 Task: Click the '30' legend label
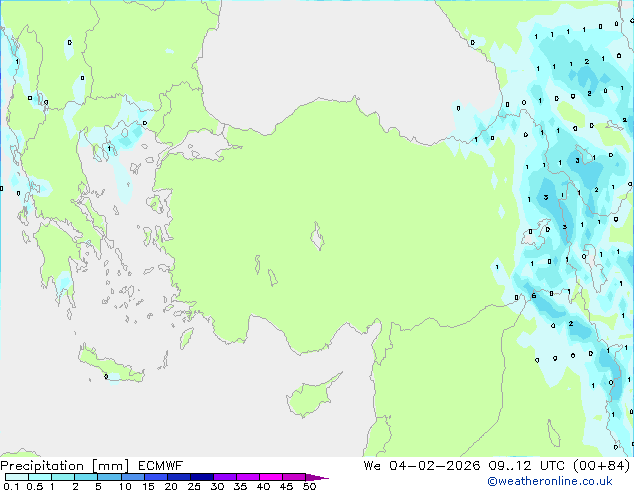(x=217, y=486)
